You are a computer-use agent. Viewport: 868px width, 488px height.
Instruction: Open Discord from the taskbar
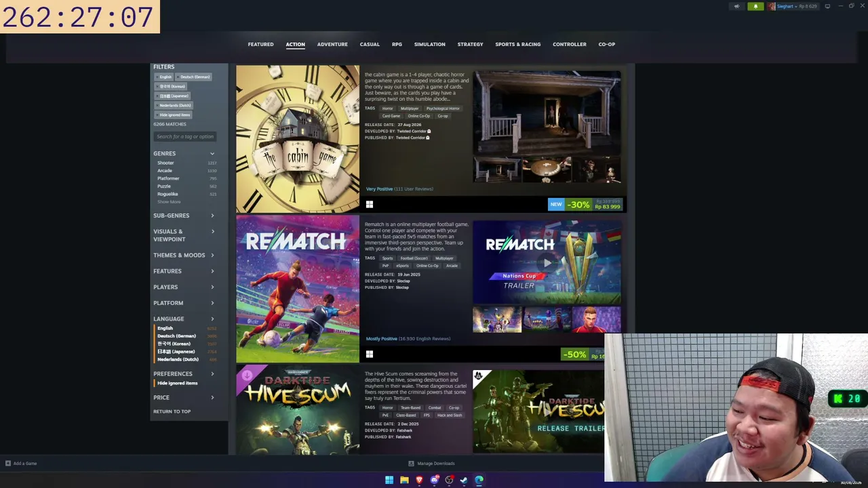coord(434,480)
